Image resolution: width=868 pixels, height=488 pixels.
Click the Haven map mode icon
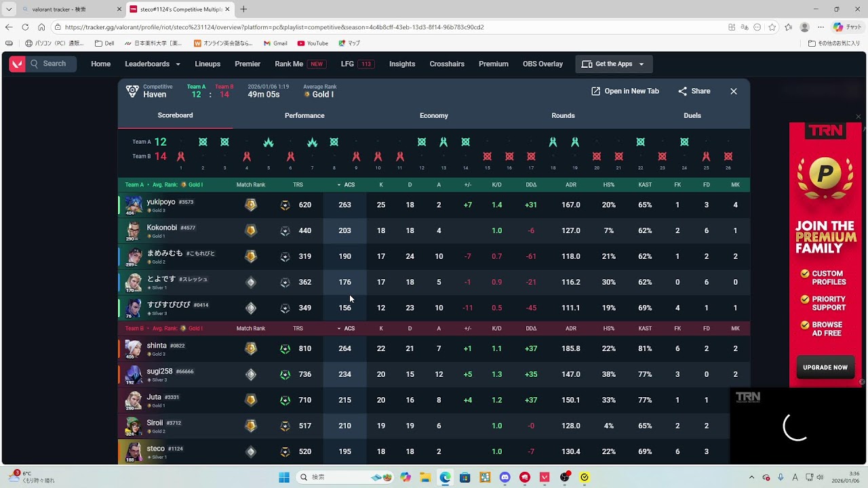(132, 91)
